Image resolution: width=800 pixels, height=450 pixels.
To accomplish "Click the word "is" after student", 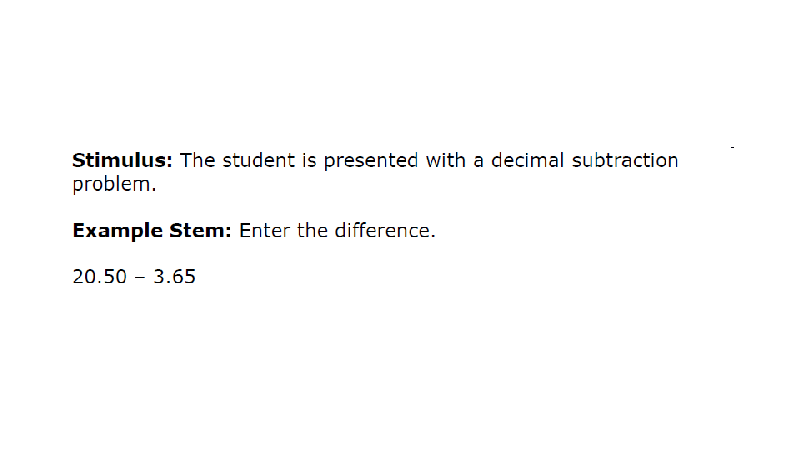I will tap(309, 160).
